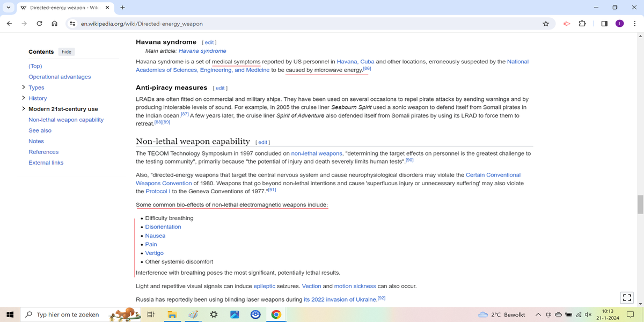
Task: Open the Protocol I link
Action: coord(158,192)
